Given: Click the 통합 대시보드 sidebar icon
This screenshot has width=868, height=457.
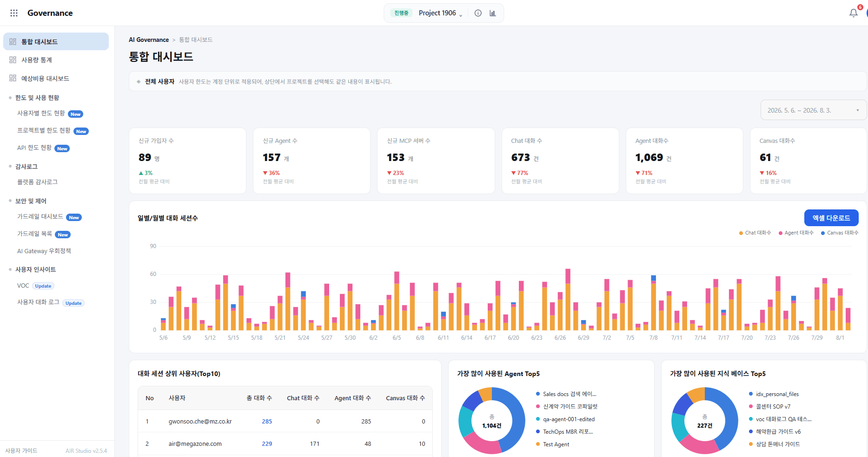Looking at the screenshot, I should (x=13, y=41).
